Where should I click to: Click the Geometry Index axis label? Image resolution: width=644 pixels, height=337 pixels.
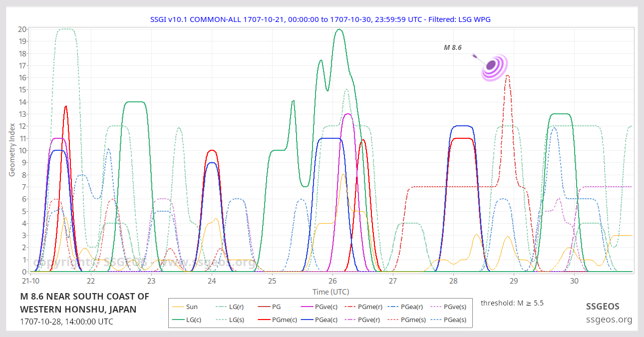click(12, 150)
